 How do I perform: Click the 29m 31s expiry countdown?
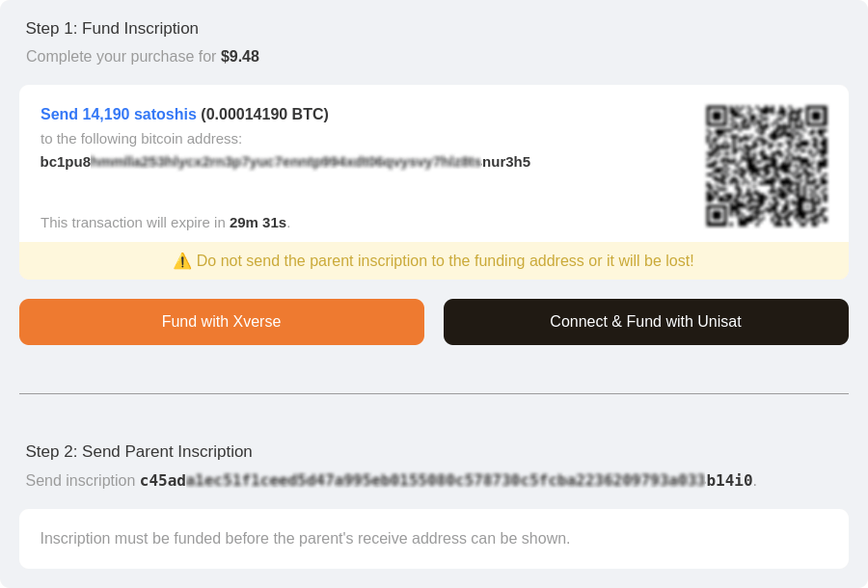click(x=258, y=223)
